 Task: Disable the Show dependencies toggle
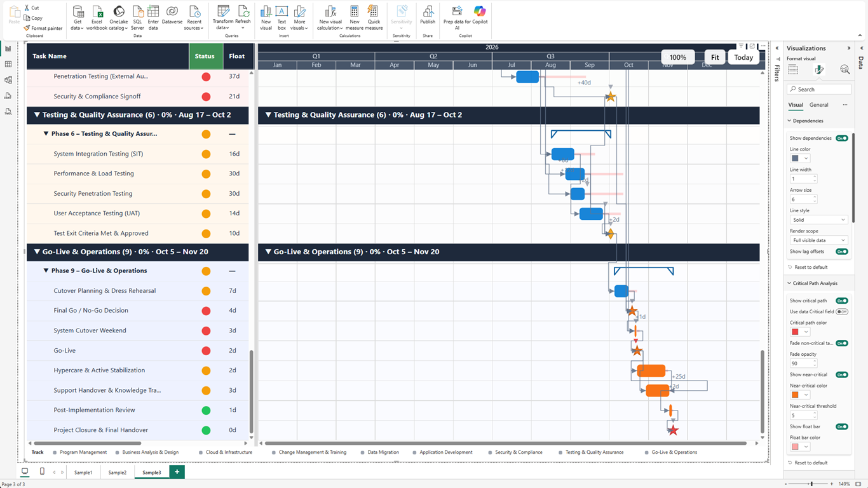click(842, 137)
